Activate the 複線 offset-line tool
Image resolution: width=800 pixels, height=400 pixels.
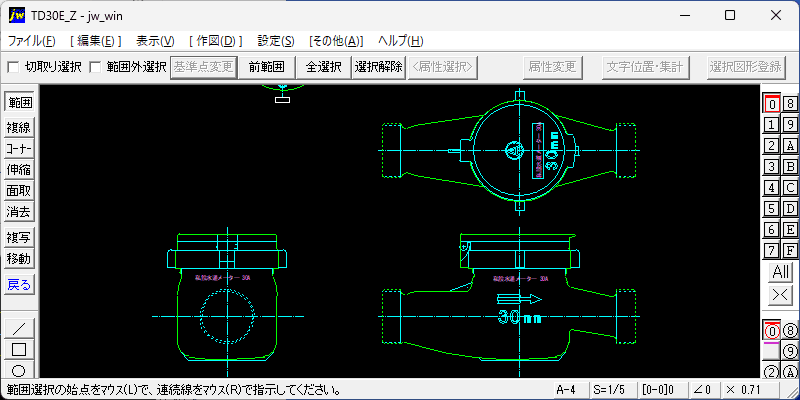(19, 128)
